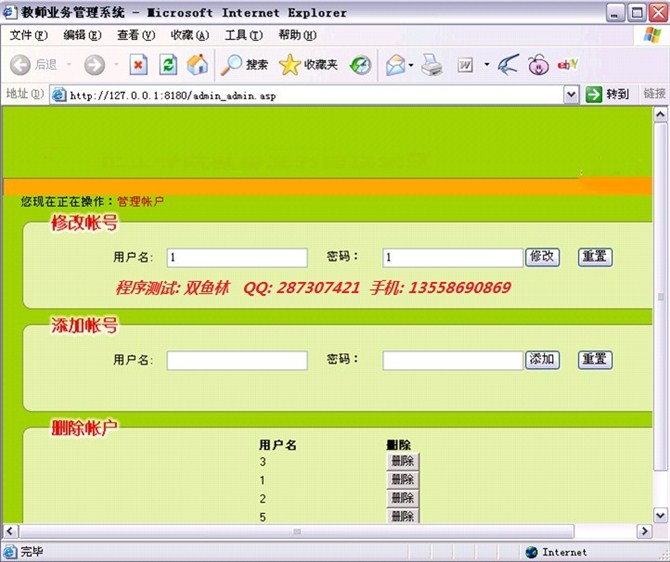Viewport: 670px width, 562px height.
Task: Click the 完毕 status bar page icon
Action: pos(9,551)
